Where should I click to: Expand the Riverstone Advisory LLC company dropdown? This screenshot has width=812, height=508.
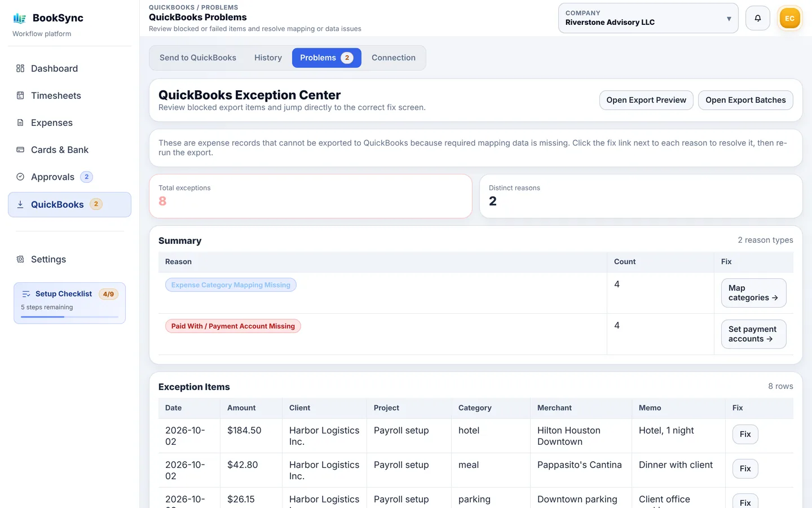tap(648, 18)
